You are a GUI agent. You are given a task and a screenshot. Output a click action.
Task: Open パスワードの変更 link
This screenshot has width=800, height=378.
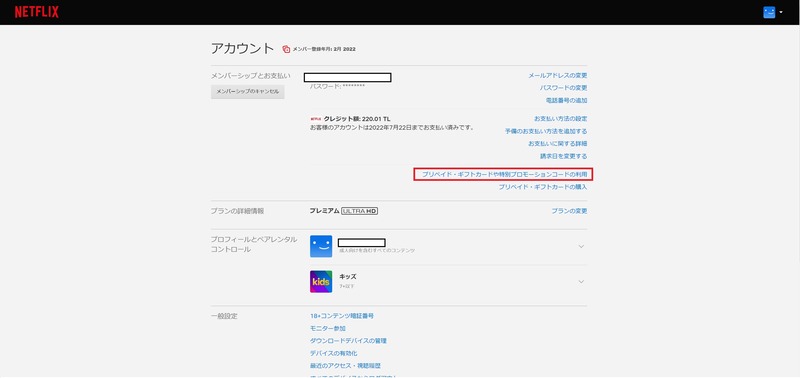coord(563,88)
